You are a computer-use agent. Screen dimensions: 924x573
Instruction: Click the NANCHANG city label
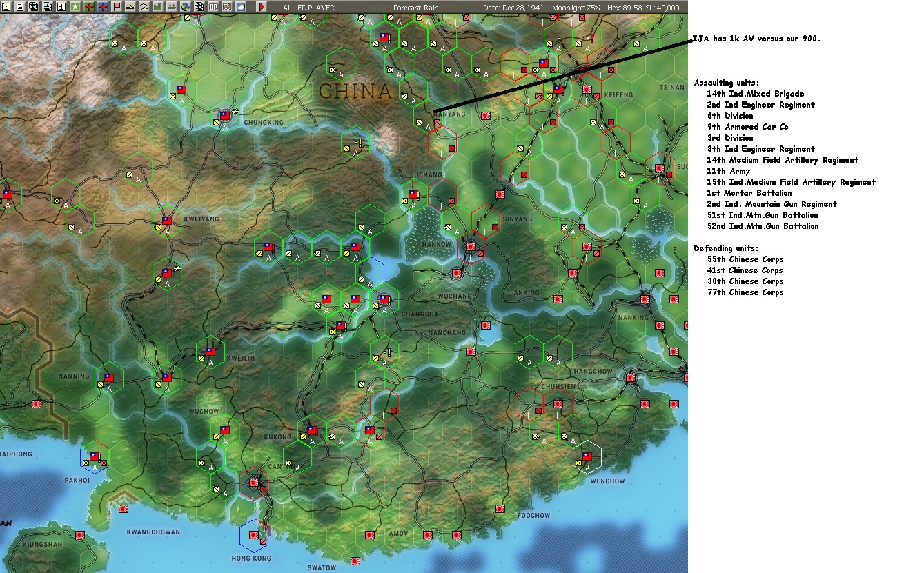pos(447,332)
